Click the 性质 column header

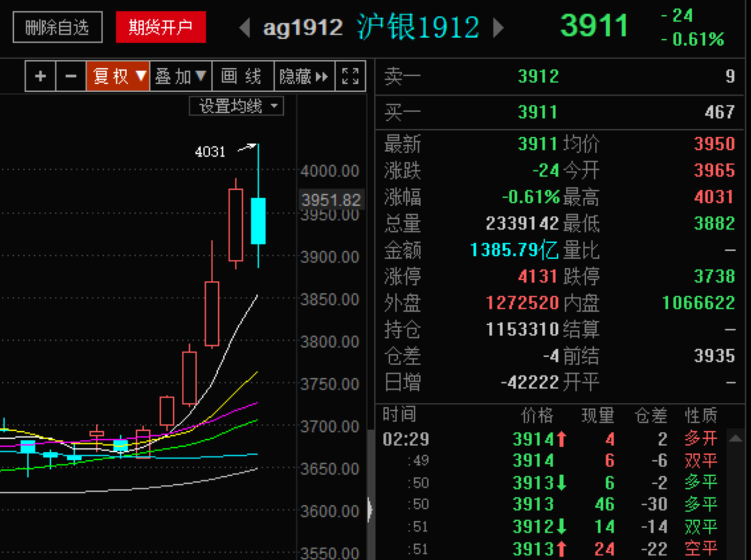[x=701, y=415]
